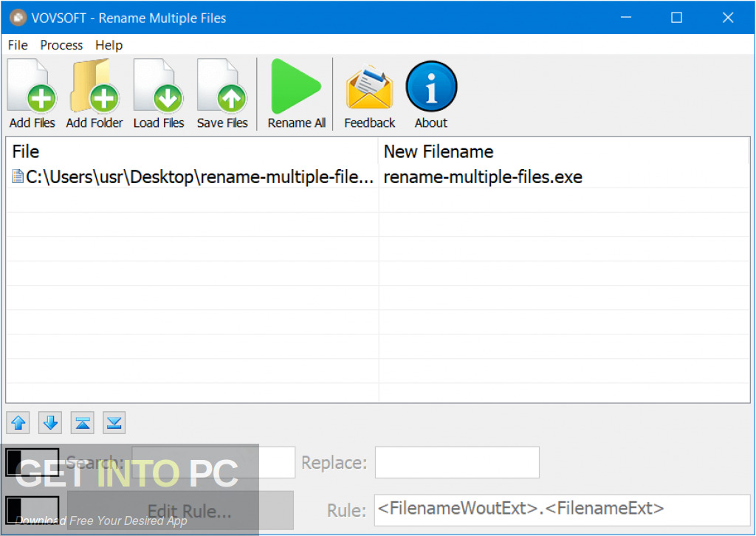The height and width of the screenshot is (536, 756).
Task: Open the About info icon
Action: (x=431, y=94)
